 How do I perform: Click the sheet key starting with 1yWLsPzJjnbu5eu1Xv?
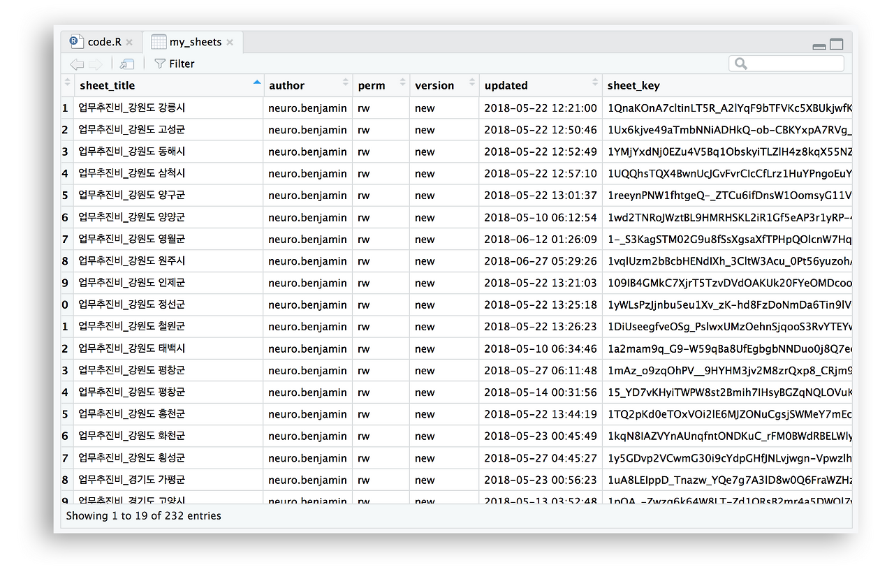[730, 304]
